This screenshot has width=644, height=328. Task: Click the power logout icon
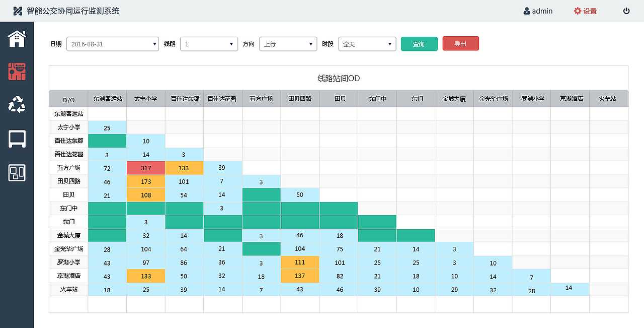(626, 11)
